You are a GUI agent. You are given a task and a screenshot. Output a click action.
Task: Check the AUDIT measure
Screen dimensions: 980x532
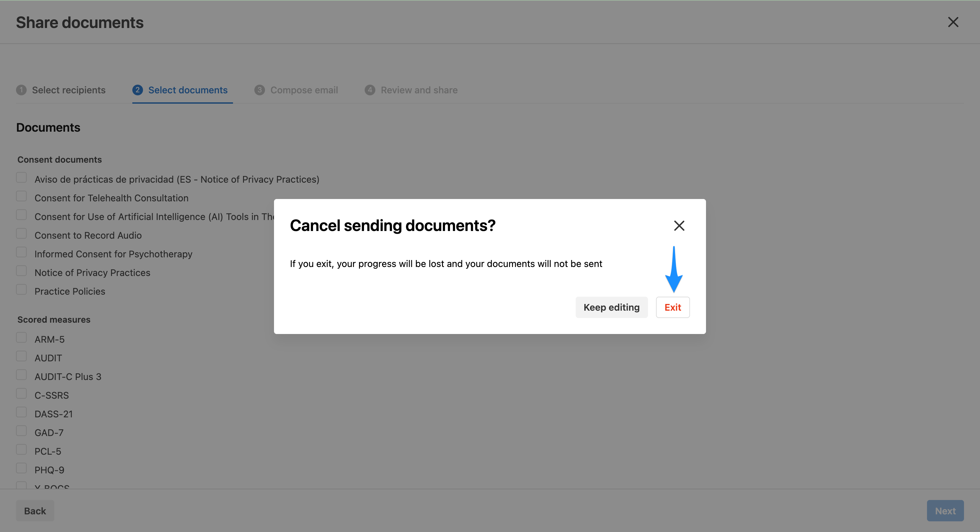click(x=21, y=356)
